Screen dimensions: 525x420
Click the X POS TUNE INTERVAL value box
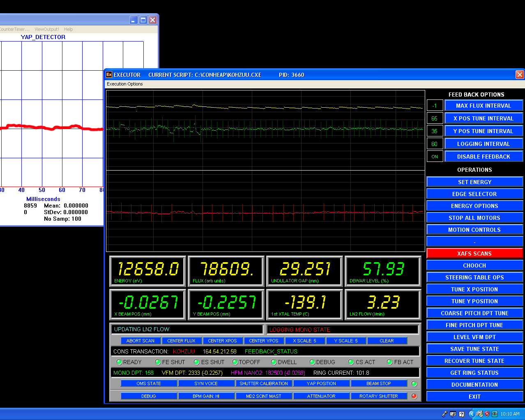coord(435,118)
